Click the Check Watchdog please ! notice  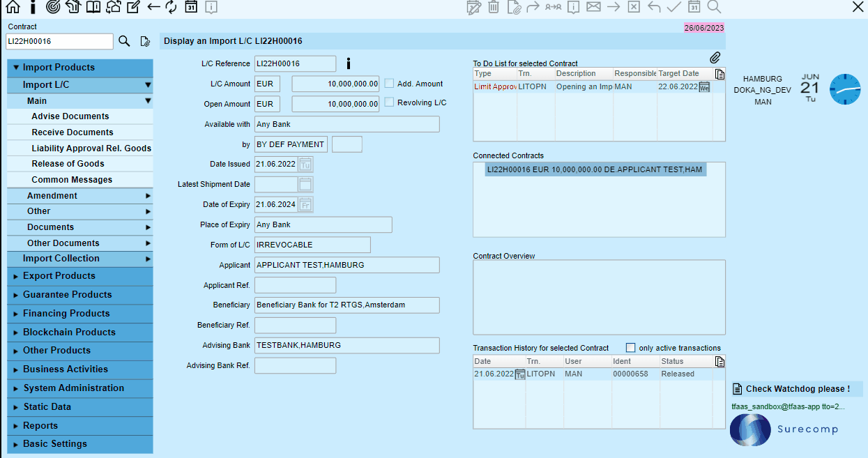coord(797,389)
